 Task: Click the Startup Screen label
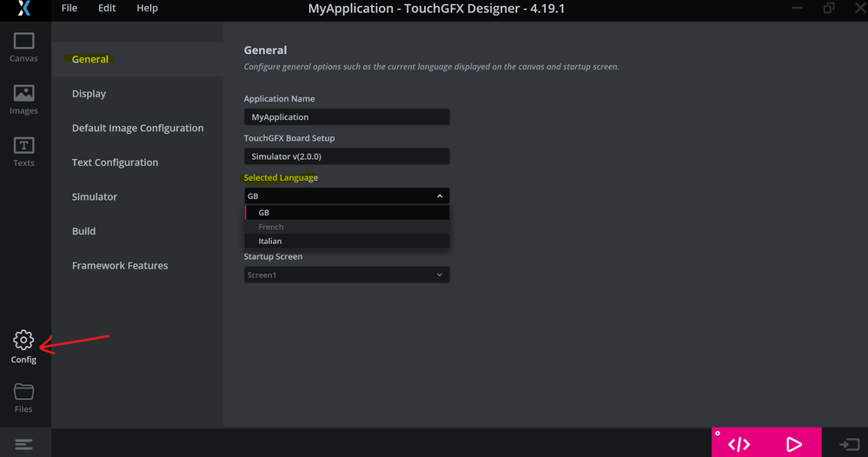tap(273, 256)
